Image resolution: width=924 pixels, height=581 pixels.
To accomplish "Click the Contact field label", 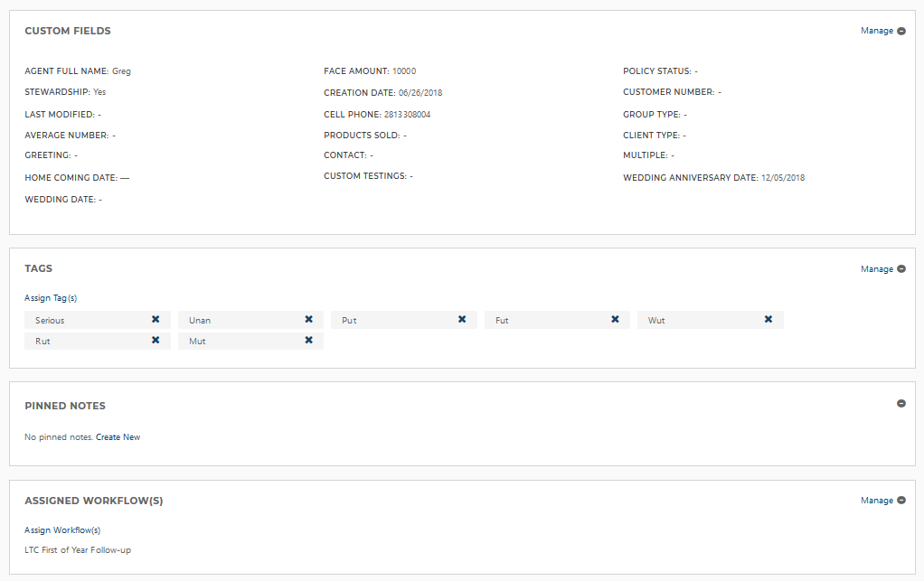I will coord(345,155).
